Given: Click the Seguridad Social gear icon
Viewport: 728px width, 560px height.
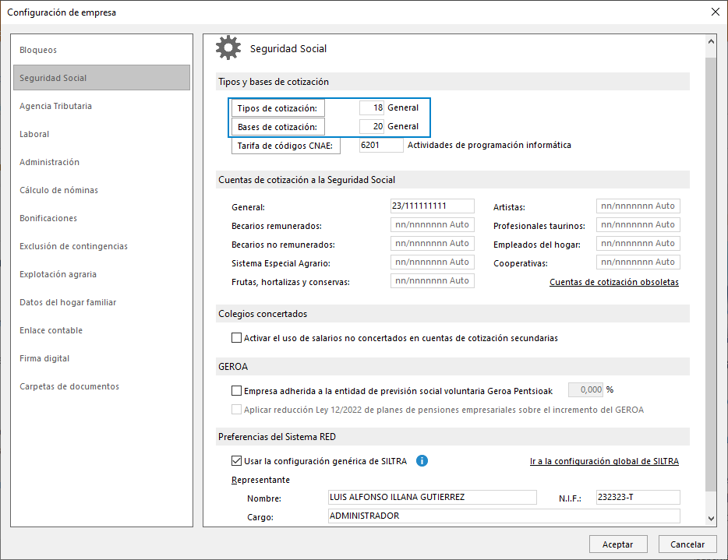Looking at the screenshot, I should click(228, 48).
